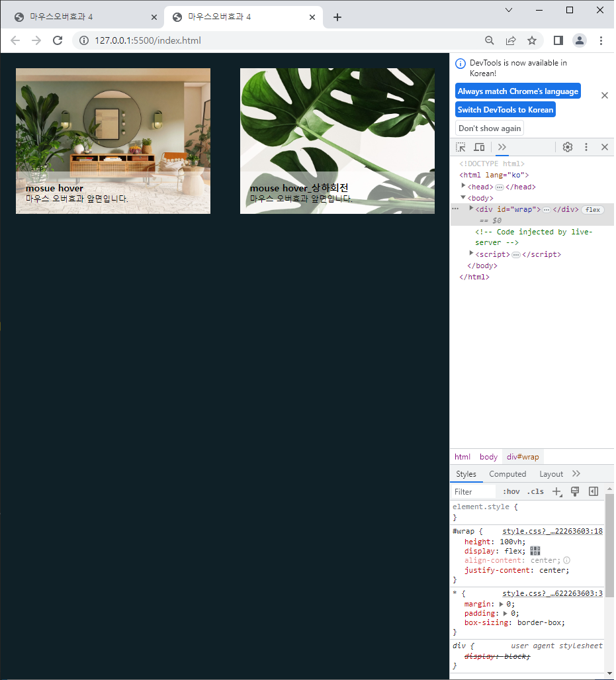
Task: Click the Styles pane vertical scrollbar
Action: tap(609, 545)
